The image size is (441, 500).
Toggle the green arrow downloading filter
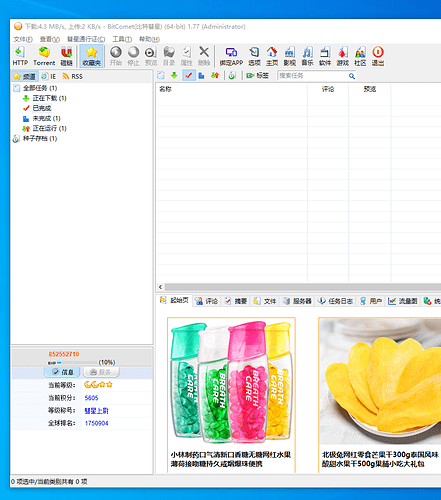click(x=174, y=76)
